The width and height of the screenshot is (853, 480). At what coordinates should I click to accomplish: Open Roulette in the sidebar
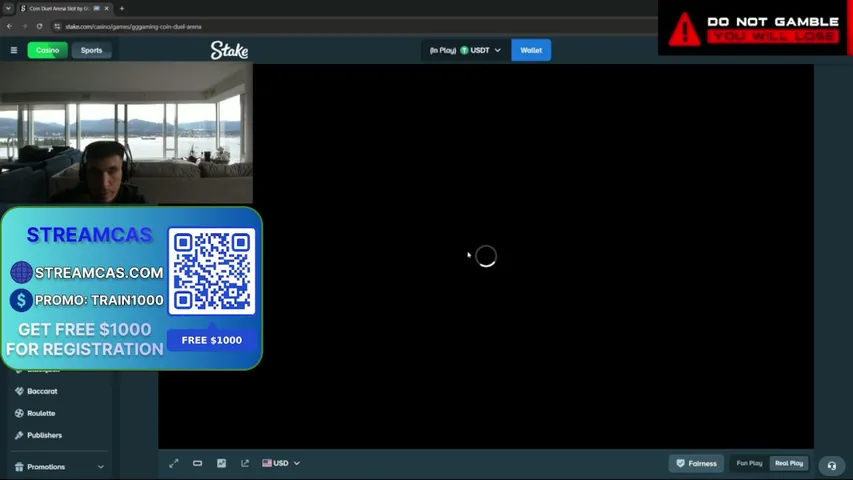coord(41,413)
